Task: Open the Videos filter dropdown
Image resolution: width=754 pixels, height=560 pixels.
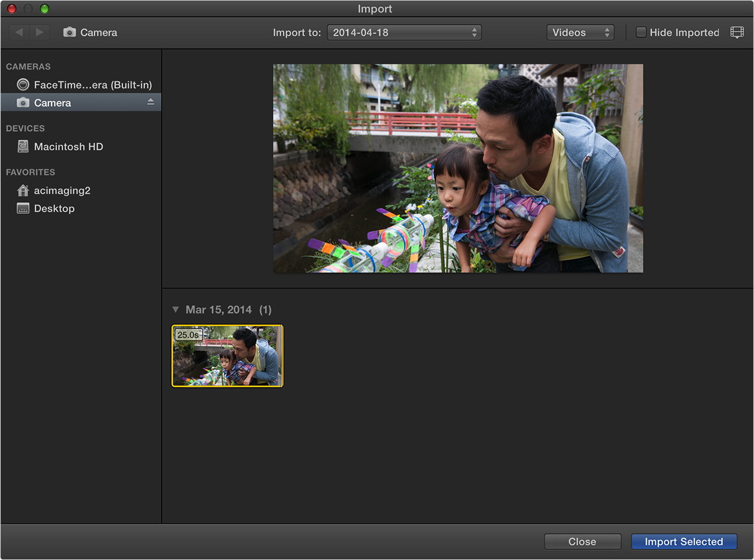Action: 580,33
